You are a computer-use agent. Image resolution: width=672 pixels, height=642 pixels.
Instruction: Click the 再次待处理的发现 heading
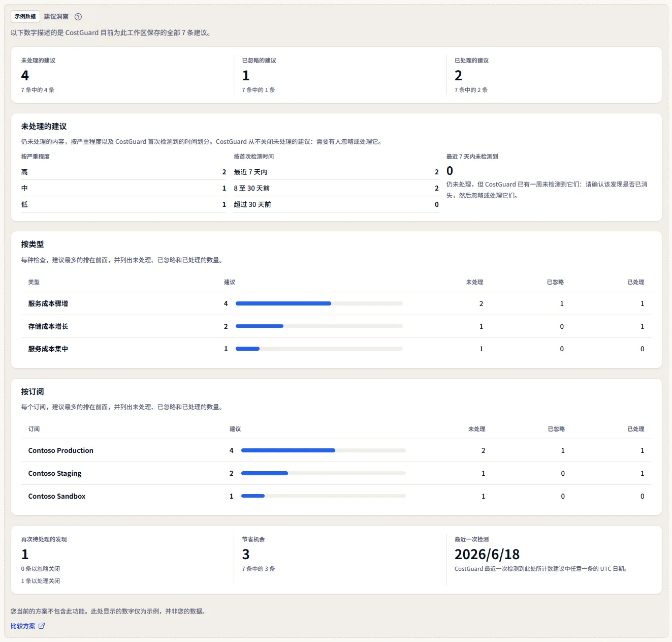[44, 539]
